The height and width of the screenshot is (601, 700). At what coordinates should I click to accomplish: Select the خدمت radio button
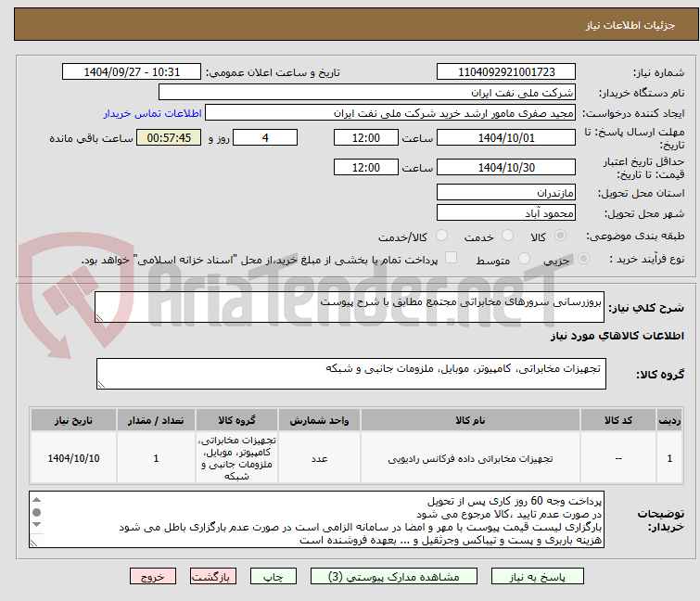tap(507, 236)
